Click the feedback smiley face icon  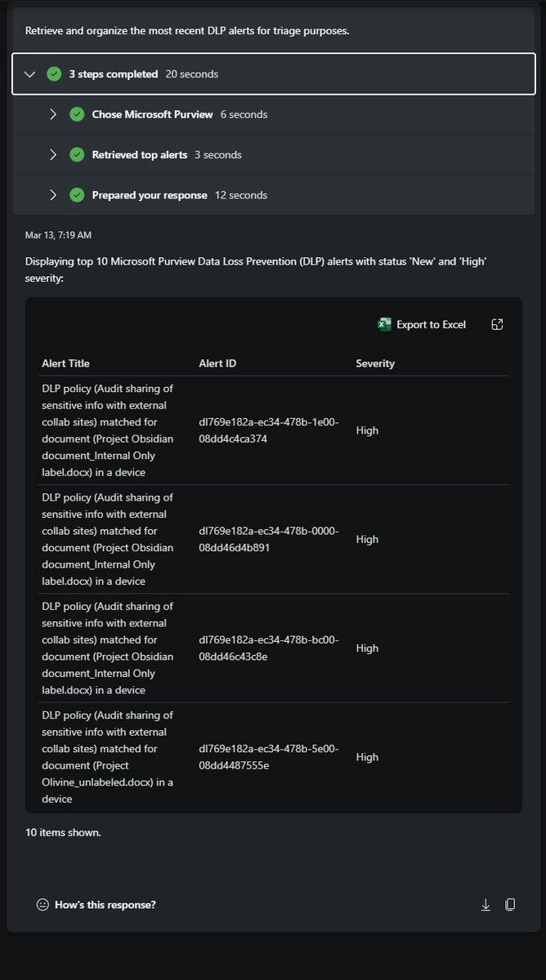pyautogui.click(x=43, y=905)
